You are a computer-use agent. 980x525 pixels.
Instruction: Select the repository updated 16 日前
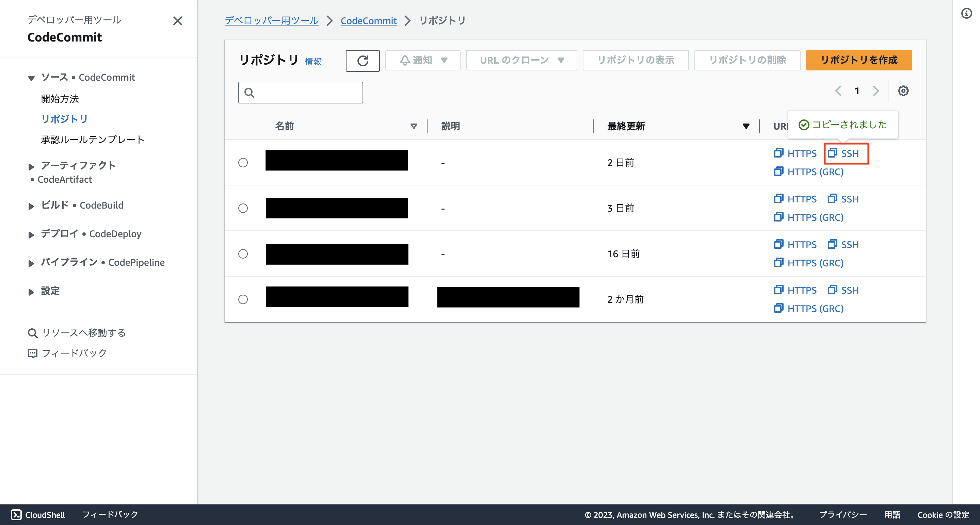pos(243,254)
